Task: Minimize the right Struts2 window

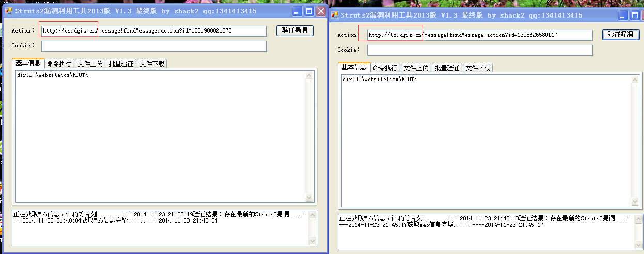Action: click(623, 15)
